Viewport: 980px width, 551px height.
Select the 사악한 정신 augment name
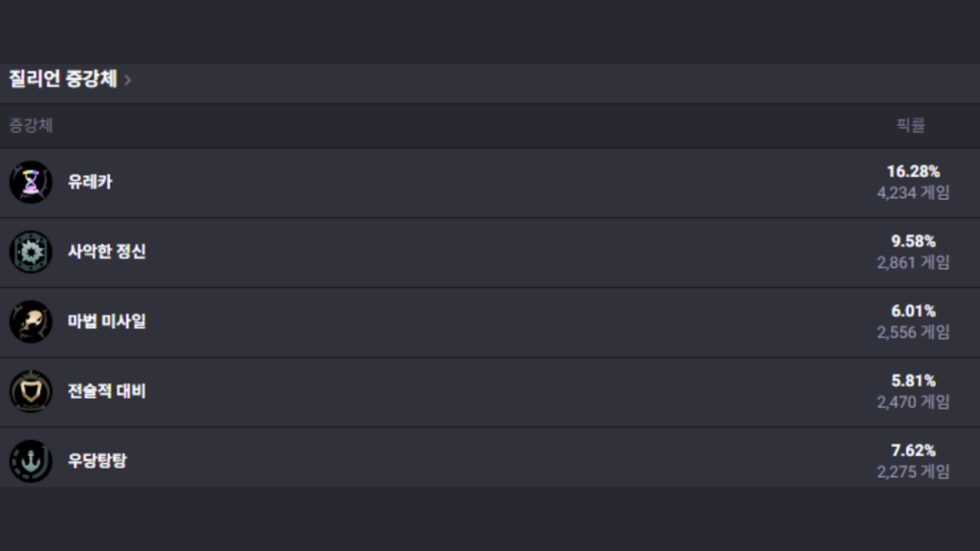tap(106, 252)
